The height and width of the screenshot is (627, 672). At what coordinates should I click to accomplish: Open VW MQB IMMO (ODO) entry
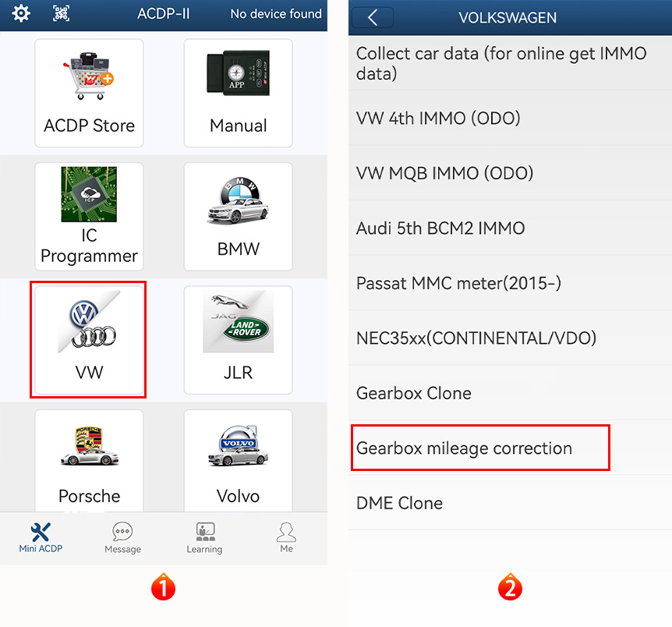[x=445, y=173]
